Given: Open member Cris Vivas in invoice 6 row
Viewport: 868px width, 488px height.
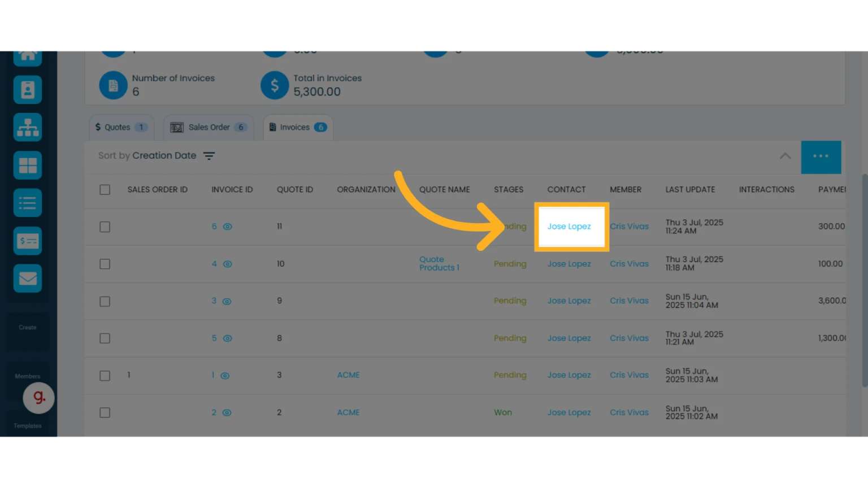Looking at the screenshot, I should (x=629, y=226).
